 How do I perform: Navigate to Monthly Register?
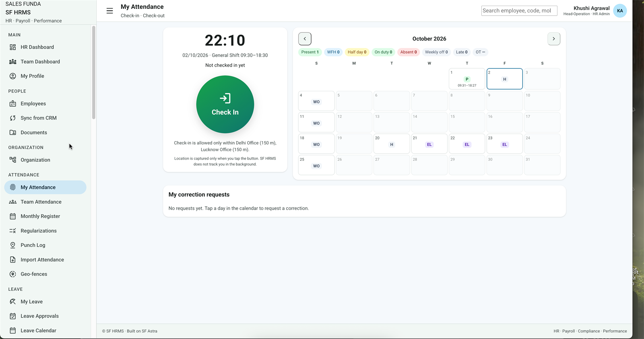[x=45, y=216]
